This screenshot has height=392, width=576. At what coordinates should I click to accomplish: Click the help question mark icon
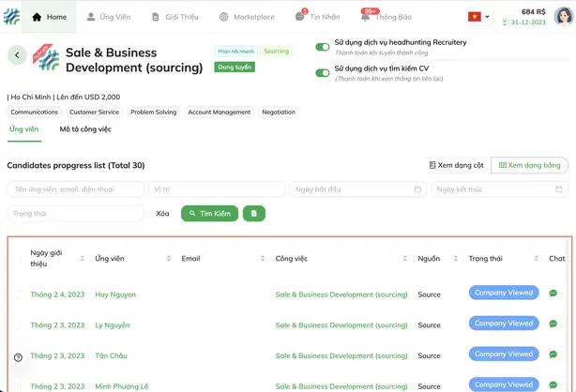click(x=18, y=357)
